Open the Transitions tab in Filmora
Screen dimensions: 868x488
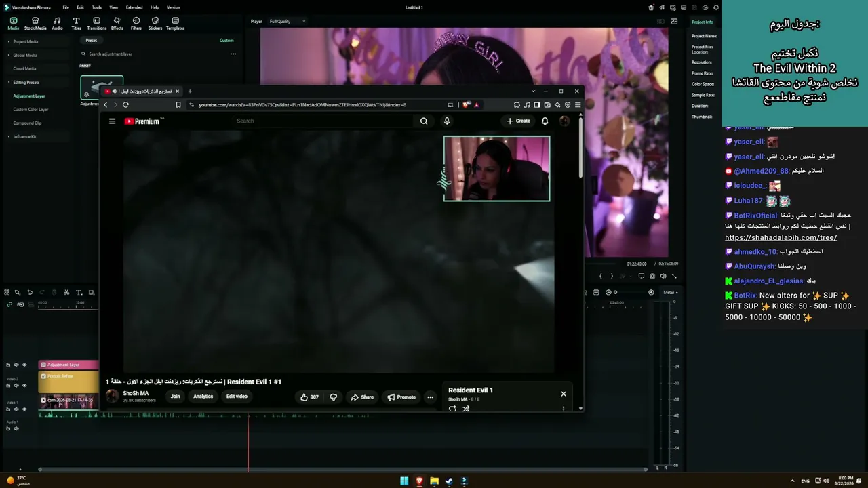point(97,24)
